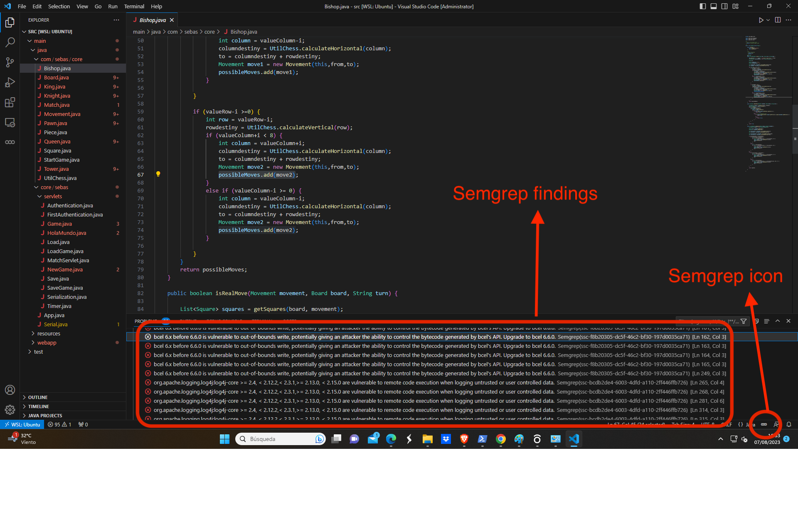This screenshot has height=532, width=798.
Task: Click the WSL: Ubuntu remote indicator
Action: [x=22, y=424]
